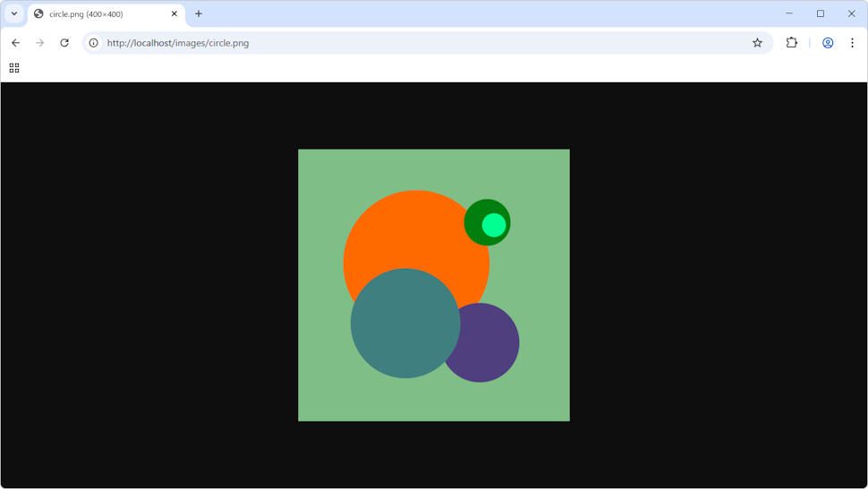Bookmark this page with the star icon
The width and height of the screenshot is (868, 489).
[757, 43]
